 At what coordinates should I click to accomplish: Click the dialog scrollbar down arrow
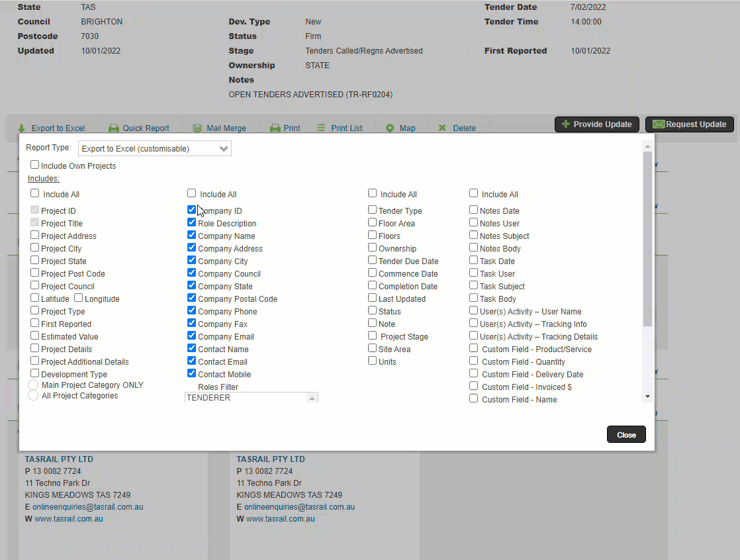click(647, 397)
